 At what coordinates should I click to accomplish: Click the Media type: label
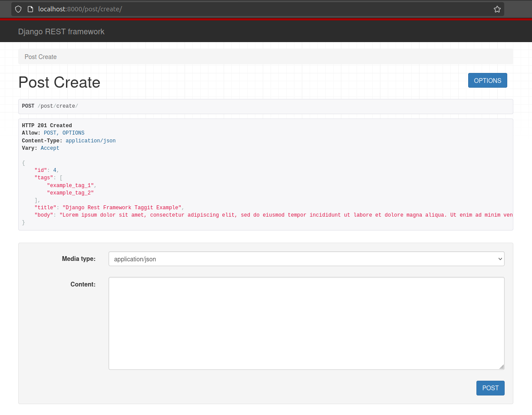79,259
